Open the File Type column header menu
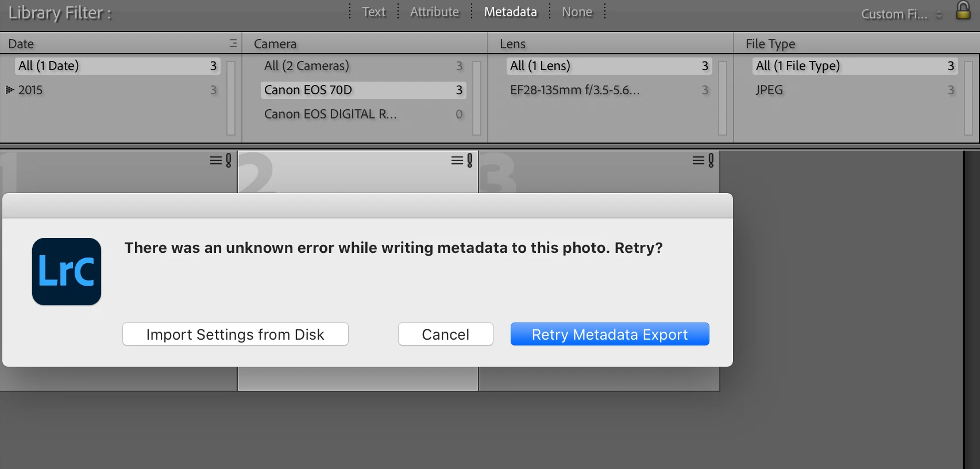 (x=770, y=44)
